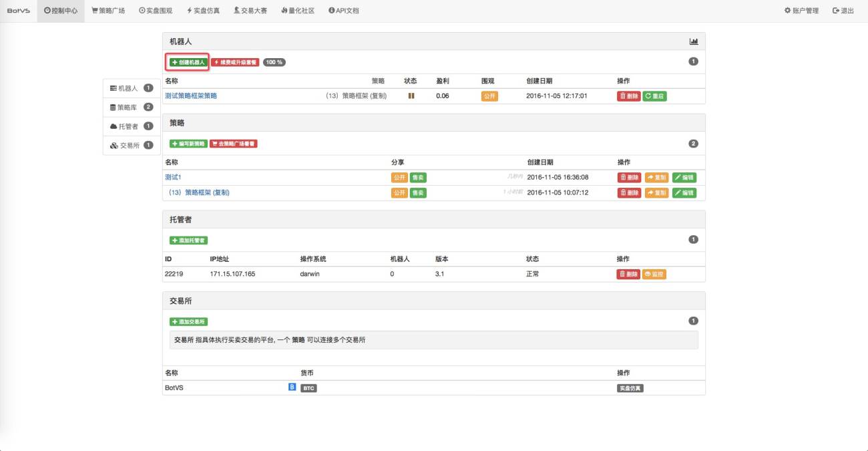The height and width of the screenshot is (451, 868).
Task: Click the blue B icon beside BotVS exchange
Action: pyautogui.click(x=292, y=387)
